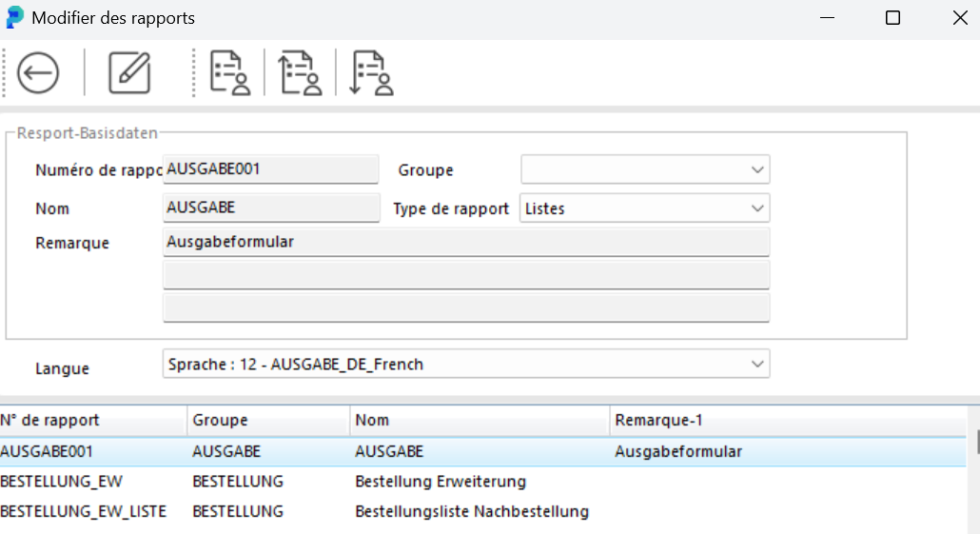Expand the Type de rapport dropdown

(644, 208)
